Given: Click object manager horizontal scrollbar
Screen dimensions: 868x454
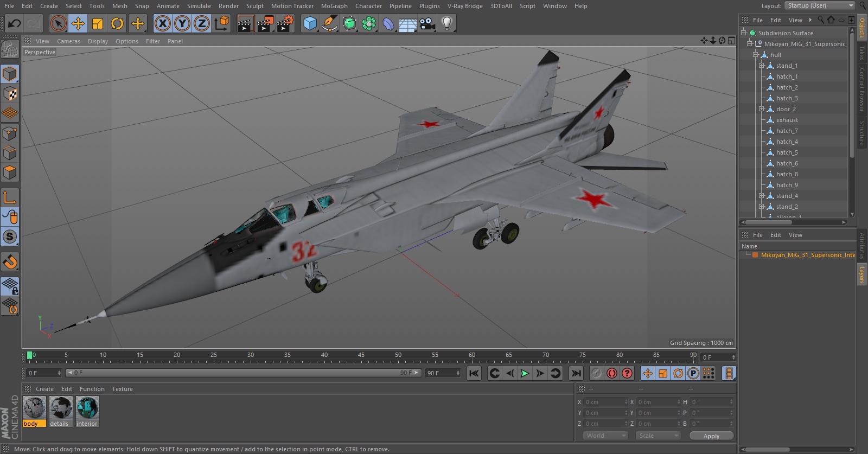Looking at the screenshot, I should 769,222.
